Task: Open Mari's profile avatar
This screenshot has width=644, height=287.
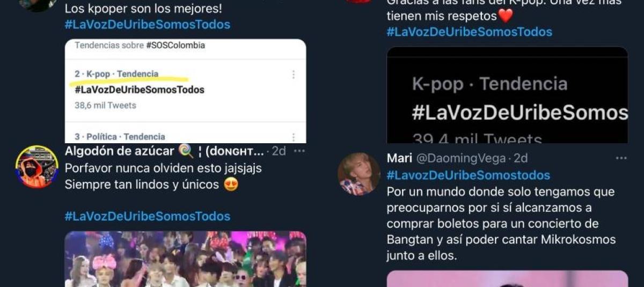Action: point(359,174)
